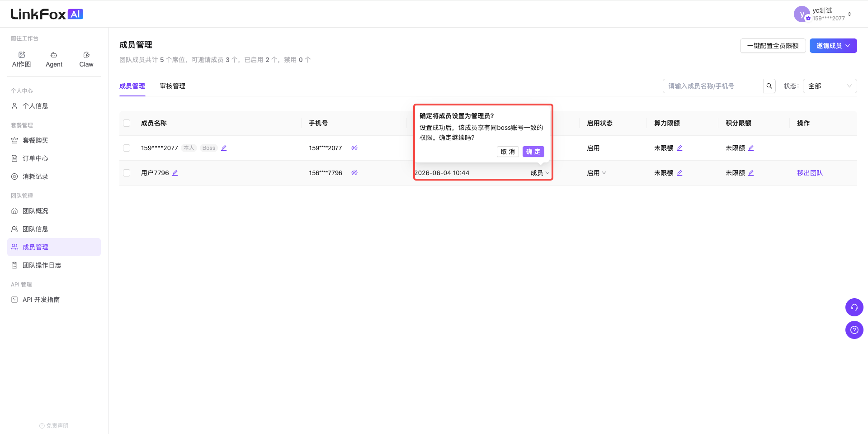Reveal phone number 156****7796 eye icon
Viewport: 868px width, 434px height.
click(354, 173)
